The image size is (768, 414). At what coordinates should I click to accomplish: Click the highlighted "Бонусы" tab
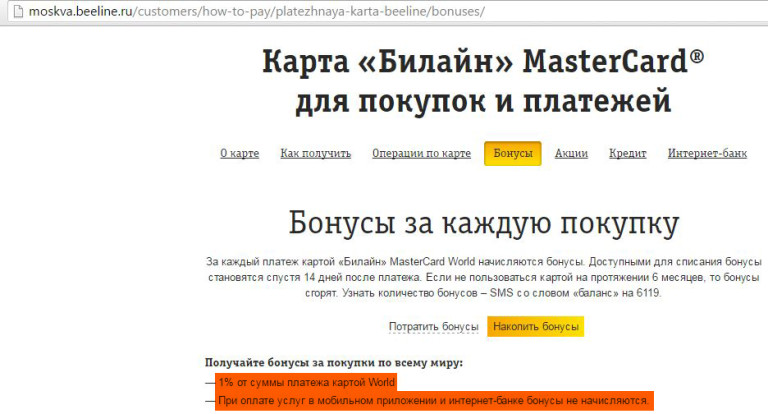513,154
